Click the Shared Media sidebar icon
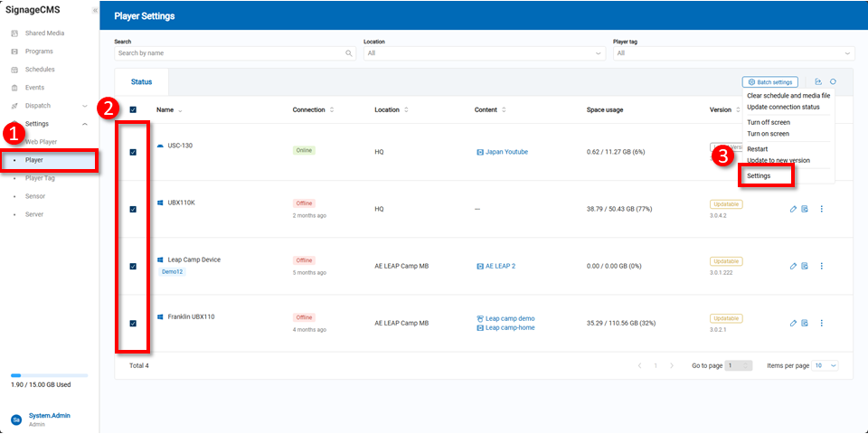 (x=14, y=33)
